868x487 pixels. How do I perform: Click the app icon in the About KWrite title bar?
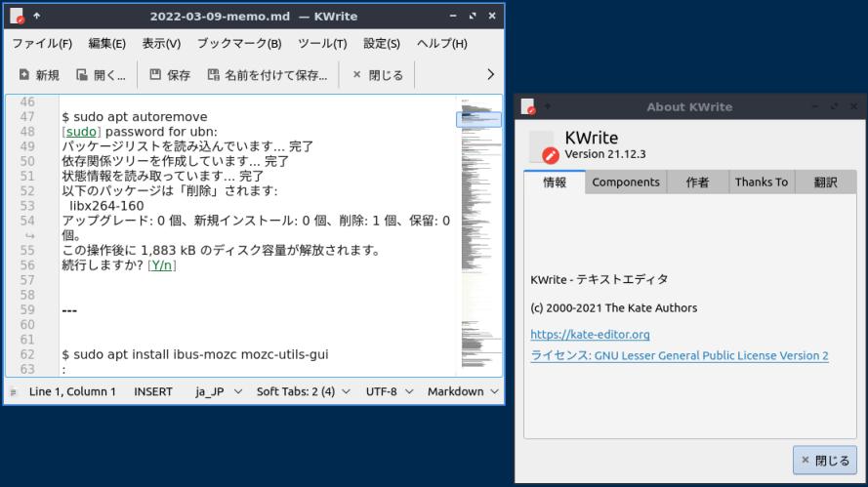pos(528,106)
